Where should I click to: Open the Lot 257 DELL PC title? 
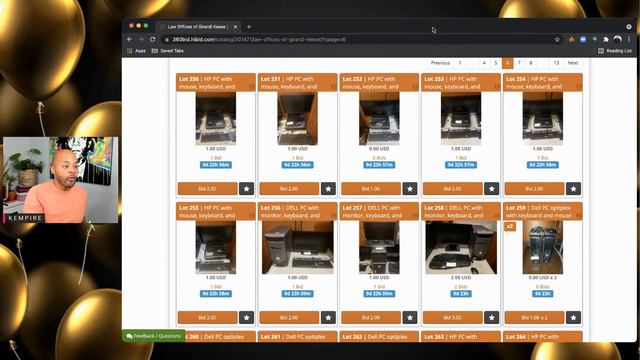(x=372, y=211)
